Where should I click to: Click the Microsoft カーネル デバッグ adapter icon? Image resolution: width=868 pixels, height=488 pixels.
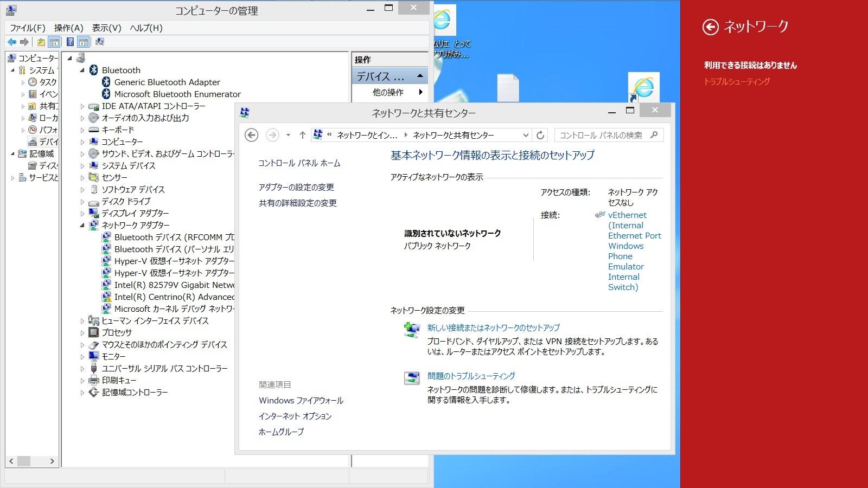point(106,309)
